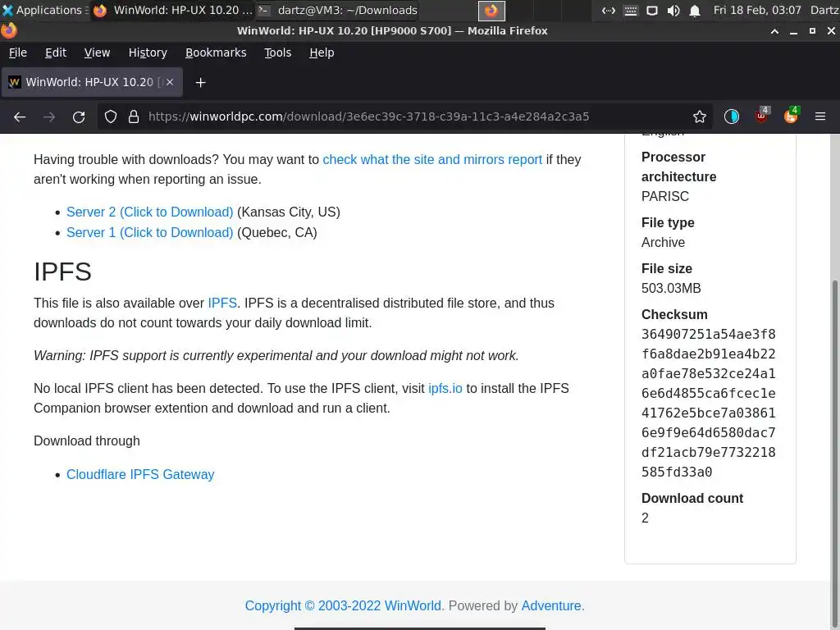Click the Firefox logo in title bar
The height and width of the screenshot is (630, 840).
(8, 30)
